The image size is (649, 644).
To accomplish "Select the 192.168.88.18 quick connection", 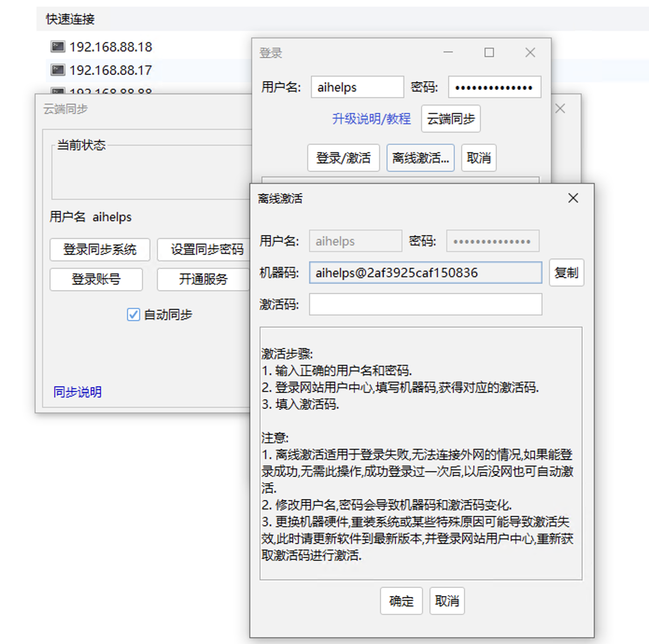I will 111,47.
